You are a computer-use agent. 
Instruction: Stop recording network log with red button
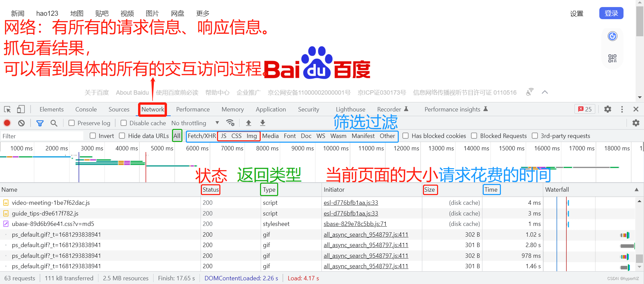[7, 123]
